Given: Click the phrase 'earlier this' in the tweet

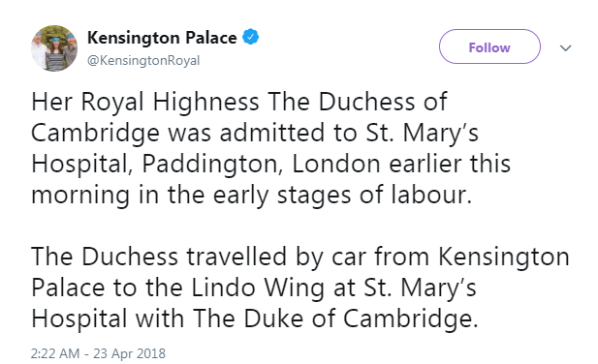Looking at the screenshot, I should point(450,164).
